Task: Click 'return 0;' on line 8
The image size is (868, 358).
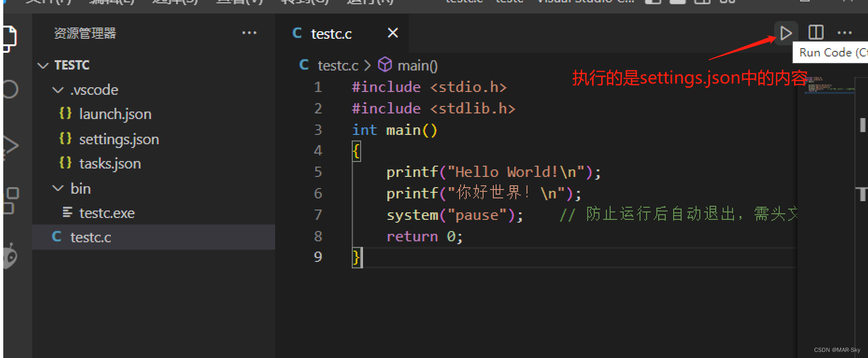Action: 425,236
